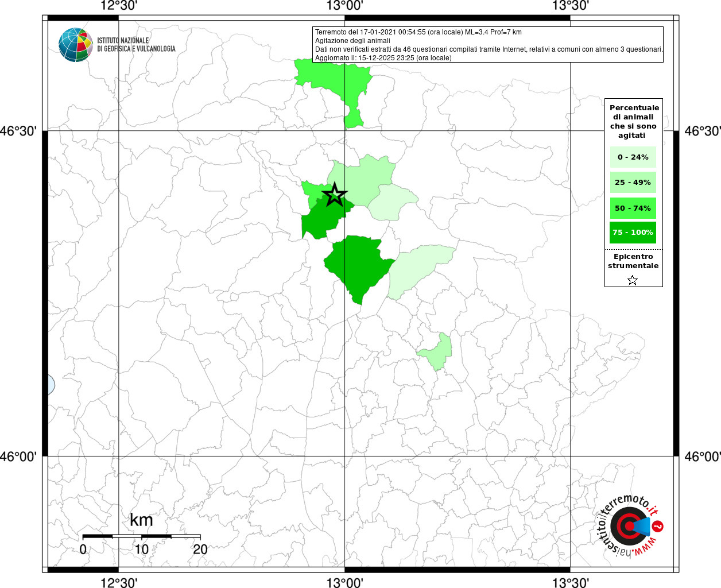Click the 'Terremoto del 17-01-2021' title line

click(x=418, y=32)
